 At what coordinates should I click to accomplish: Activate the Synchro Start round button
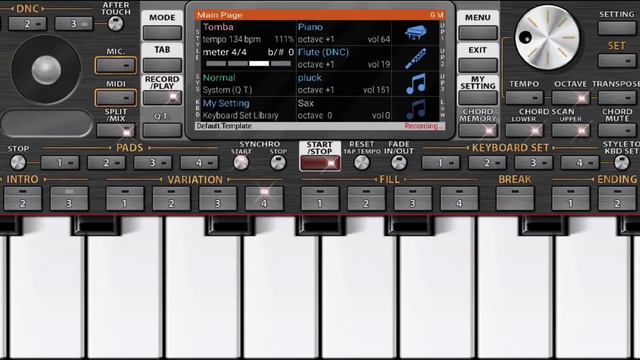point(241,163)
